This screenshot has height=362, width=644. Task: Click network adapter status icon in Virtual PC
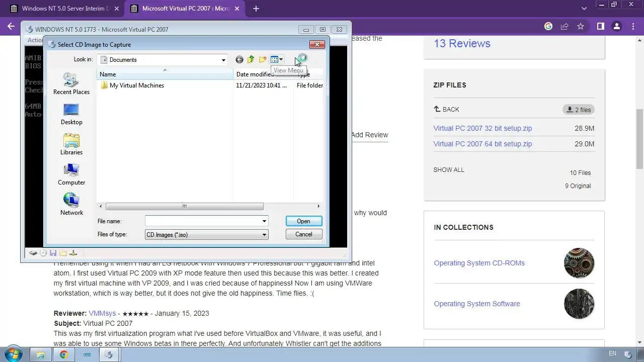pos(73,253)
